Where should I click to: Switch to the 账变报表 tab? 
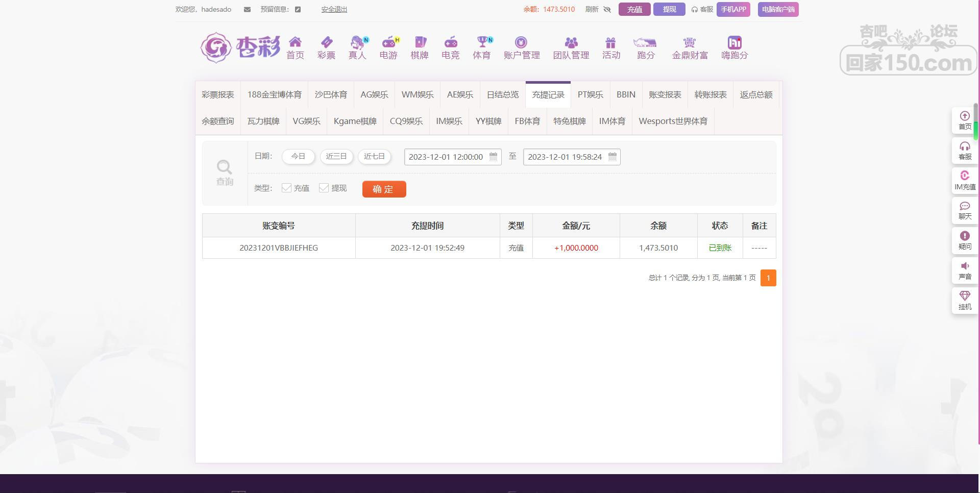665,95
